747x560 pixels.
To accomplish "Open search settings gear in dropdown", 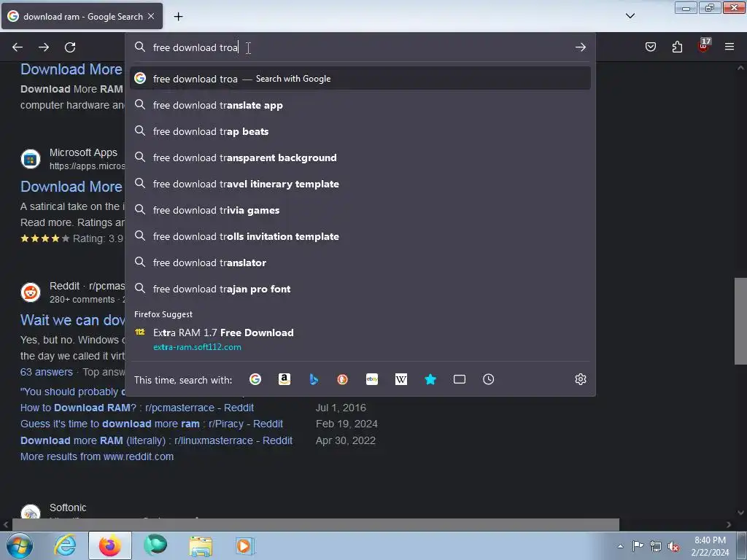I will (x=580, y=379).
